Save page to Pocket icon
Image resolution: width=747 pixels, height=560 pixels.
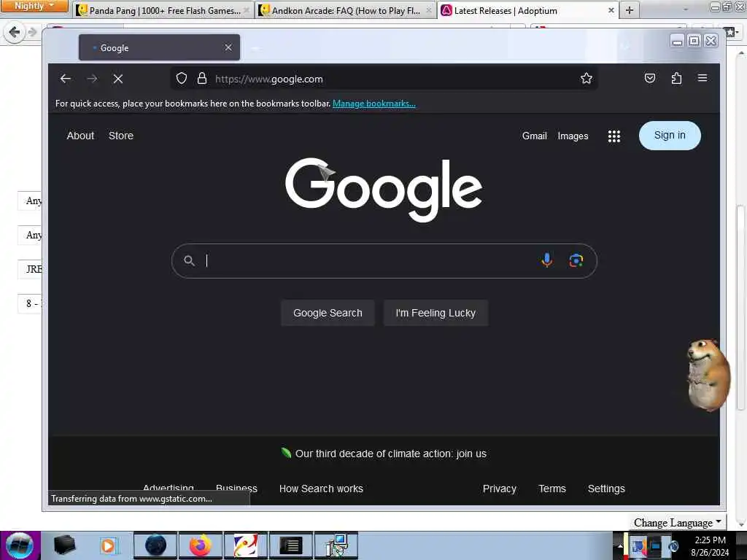click(650, 78)
